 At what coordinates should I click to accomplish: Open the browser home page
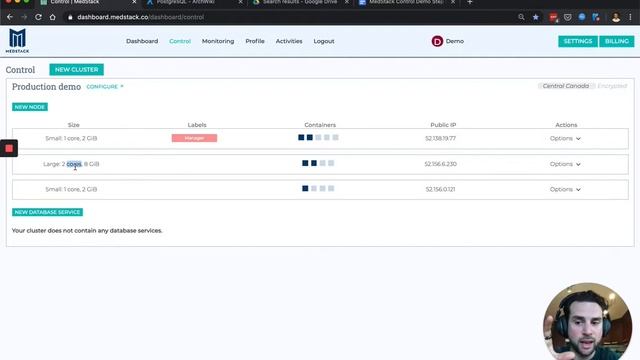[x=53, y=17]
